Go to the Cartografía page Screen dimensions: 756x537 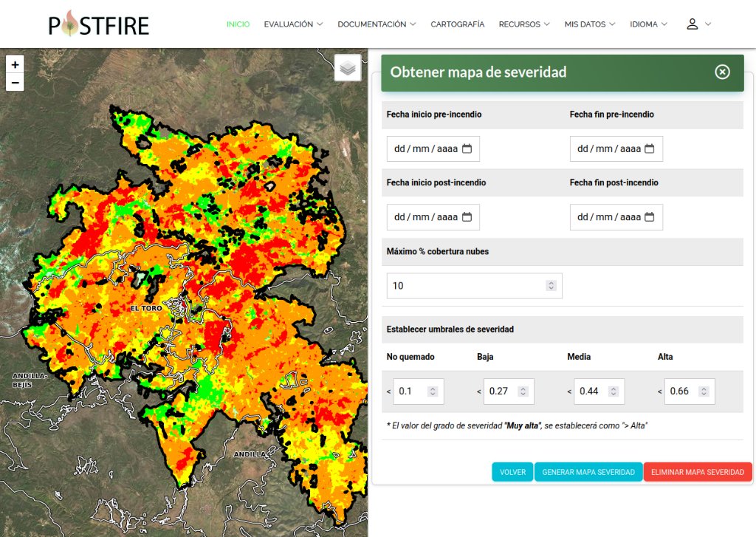click(458, 24)
